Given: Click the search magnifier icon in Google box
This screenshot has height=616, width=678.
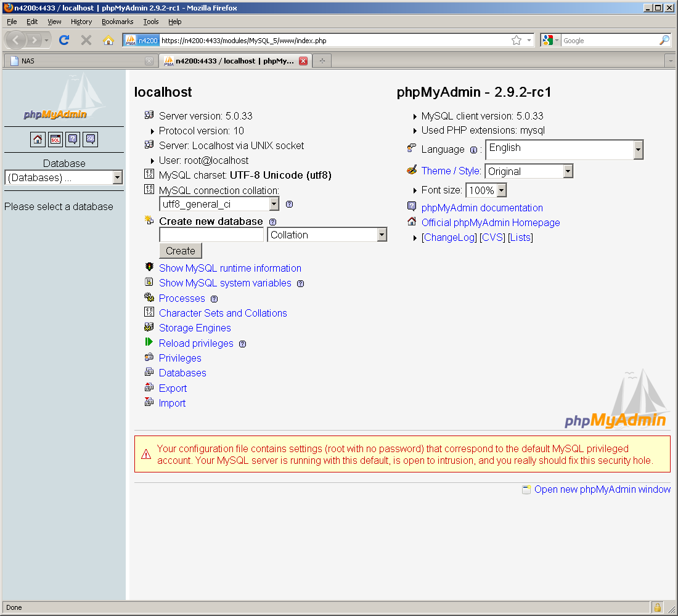Looking at the screenshot, I should [664, 40].
